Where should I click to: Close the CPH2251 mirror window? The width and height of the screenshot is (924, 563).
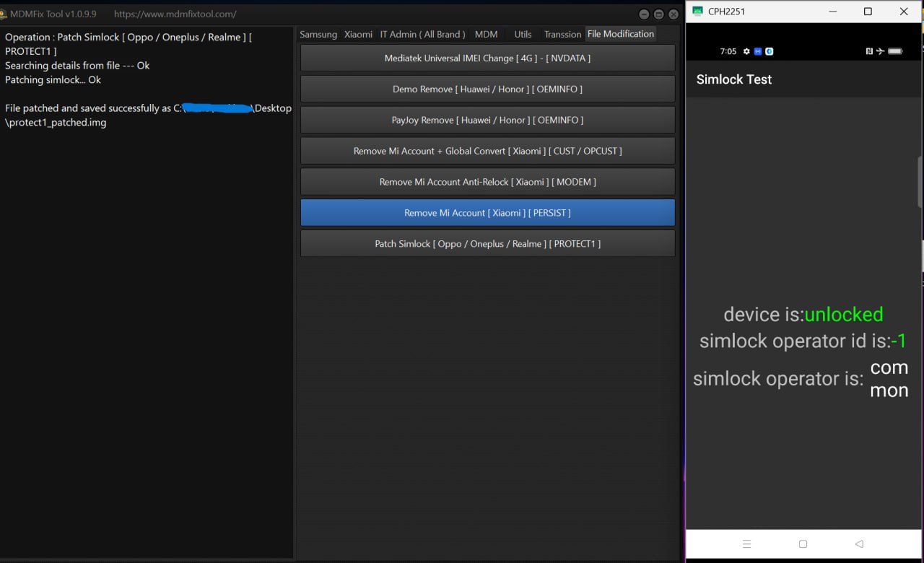pyautogui.click(x=904, y=12)
